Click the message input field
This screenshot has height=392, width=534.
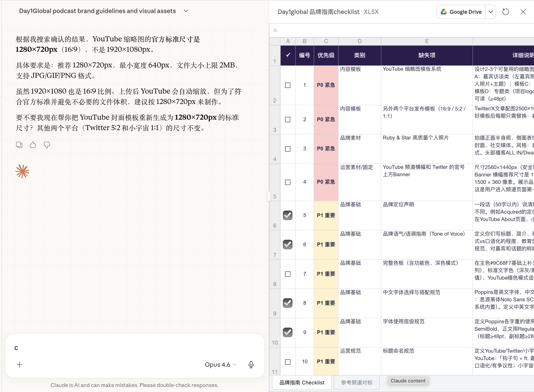click(x=133, y=348)
